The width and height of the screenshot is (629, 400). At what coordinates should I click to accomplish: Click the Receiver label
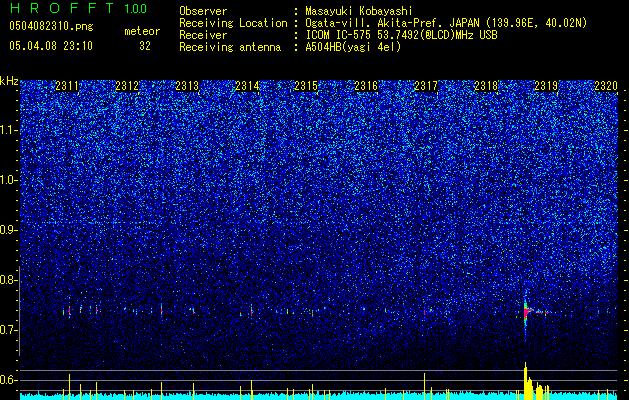(x=203, y=35)
